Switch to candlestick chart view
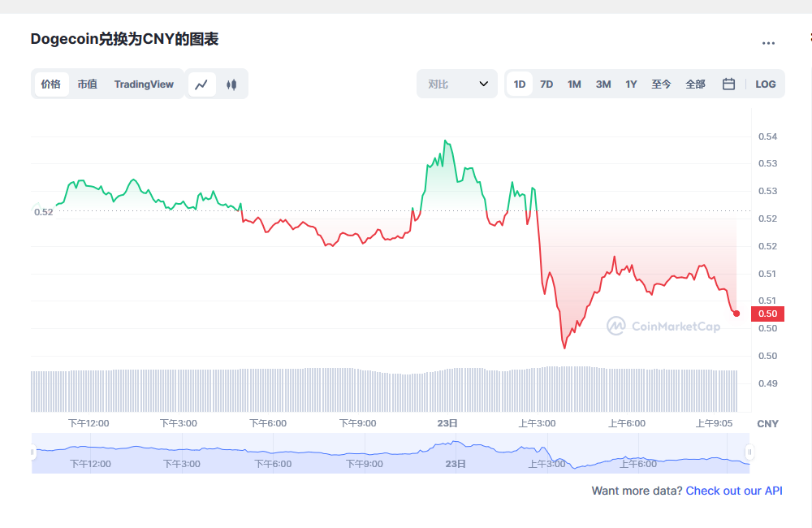The height and width of the screenshot is (528, 812). click(x=231, y=84)
